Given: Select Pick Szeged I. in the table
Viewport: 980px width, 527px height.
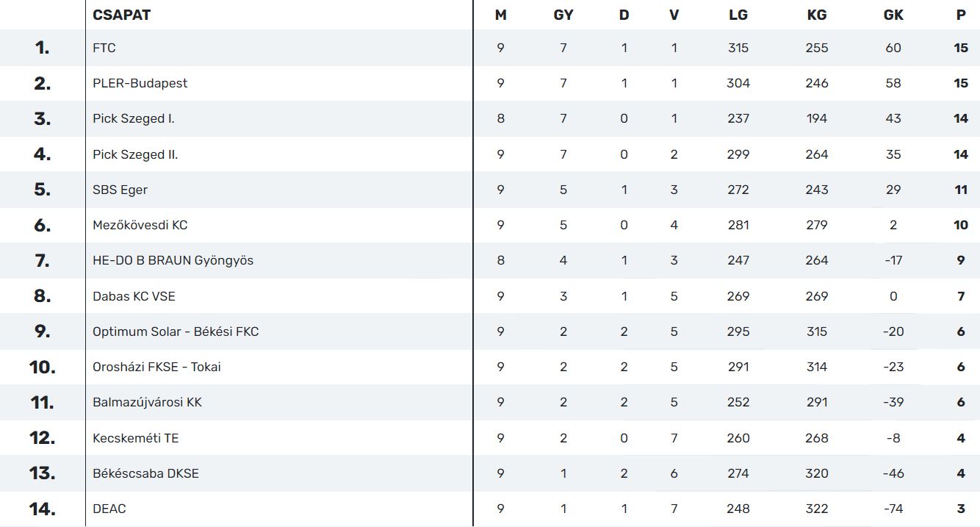Looking at the screenshot, I should [x=134, y=118].
